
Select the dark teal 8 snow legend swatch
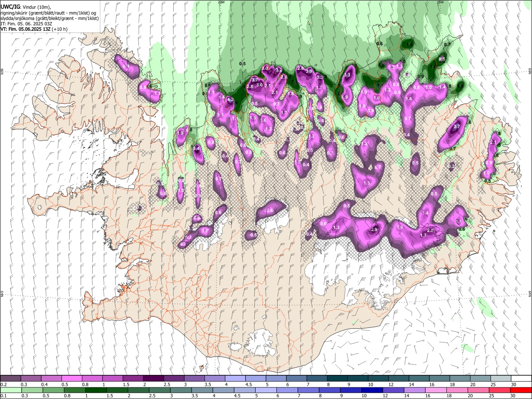click(x=337, y=378)
